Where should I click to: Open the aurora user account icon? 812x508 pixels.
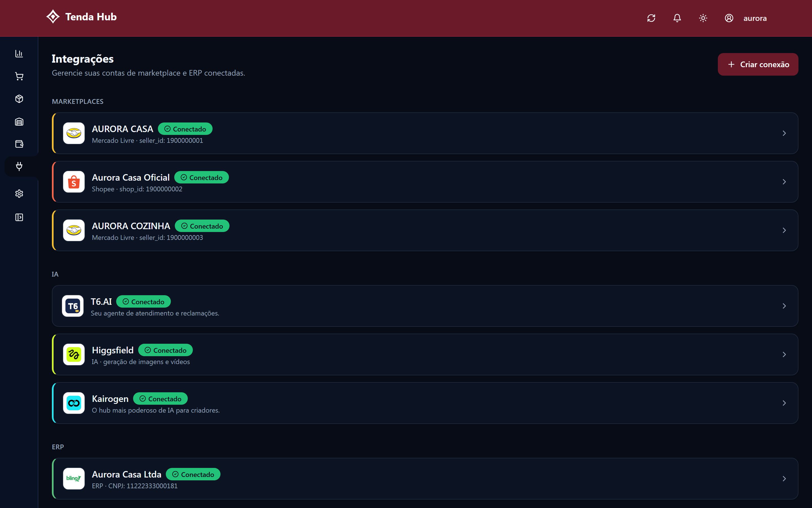[729, 18]
